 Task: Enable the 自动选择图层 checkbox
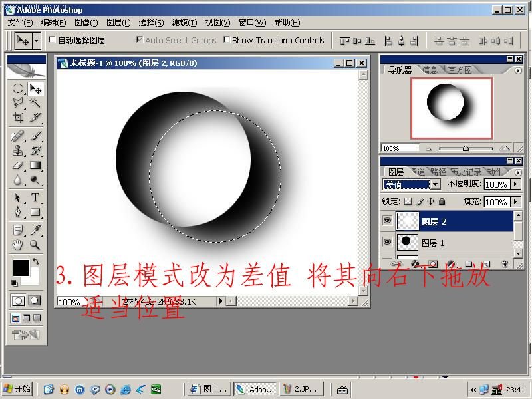pyautogui.click(x=53, y=41)
